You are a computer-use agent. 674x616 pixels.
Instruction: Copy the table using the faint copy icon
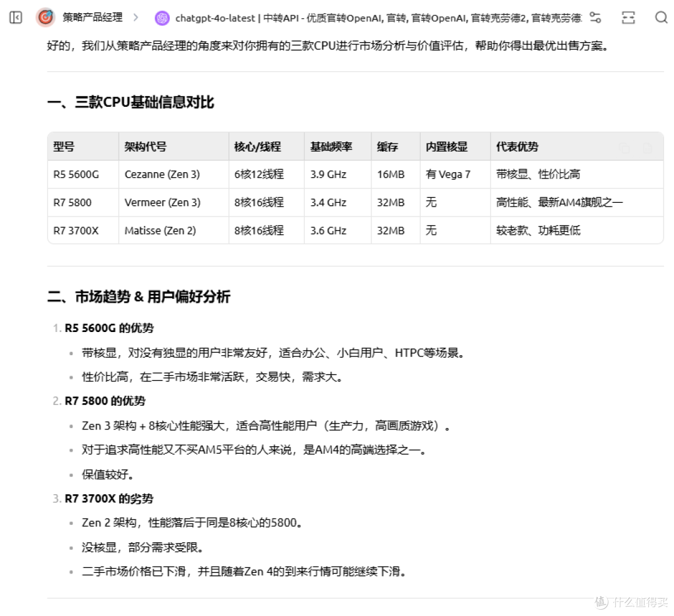625,149
